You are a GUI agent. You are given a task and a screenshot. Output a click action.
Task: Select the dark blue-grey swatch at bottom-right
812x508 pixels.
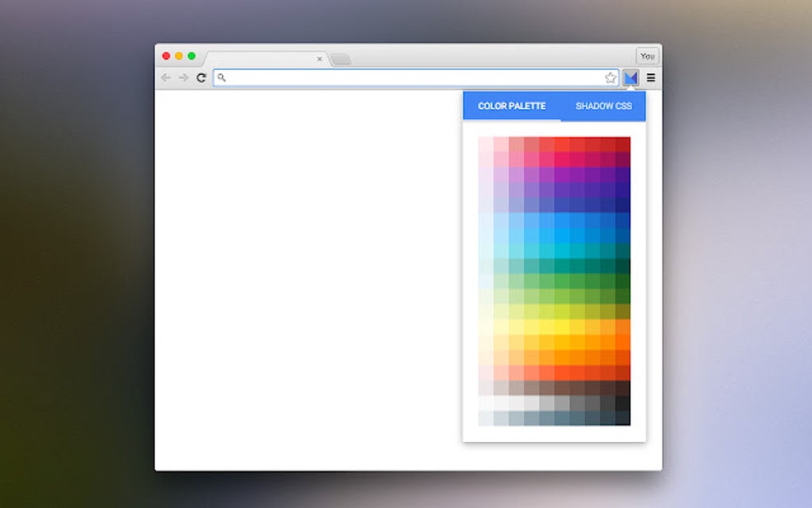tap(623, 418)
